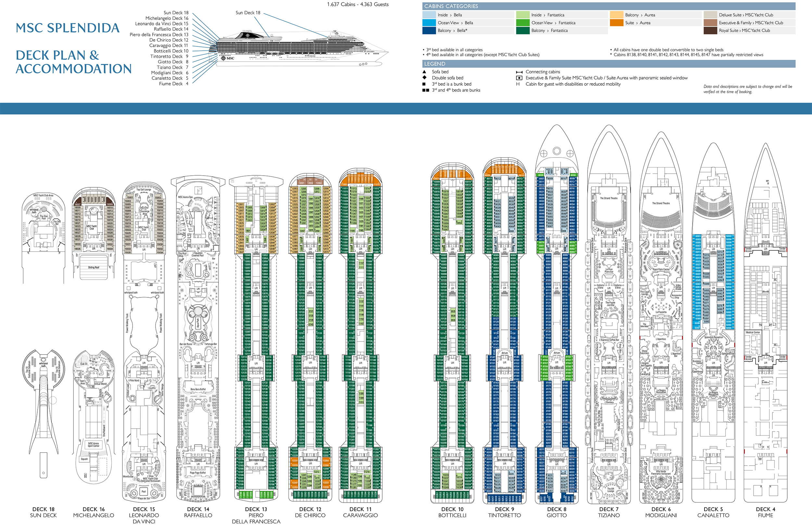Image resolution: width=812 pixels, height=526 pixels.
Task: Select the Suite Aurea color swatch
Action: tap(616, 22)
